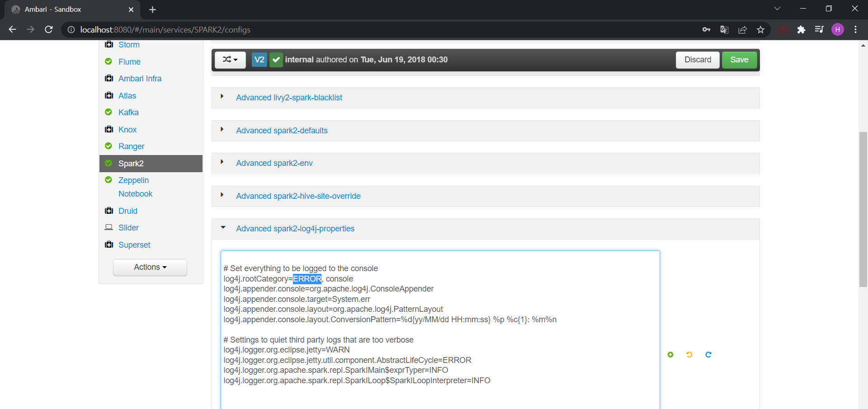Go back to previous page

point(13,30)
